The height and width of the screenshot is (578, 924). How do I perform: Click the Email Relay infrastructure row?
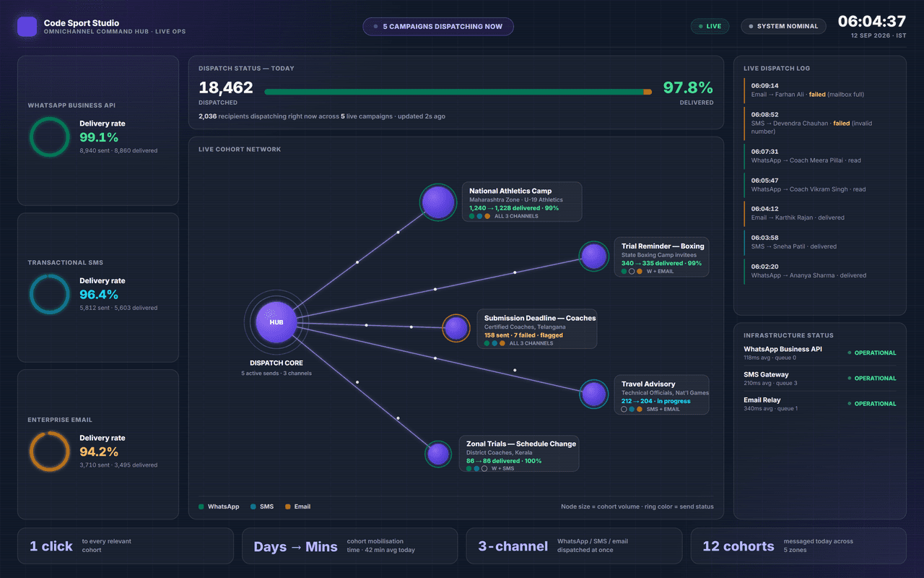[x=820, y=404]
